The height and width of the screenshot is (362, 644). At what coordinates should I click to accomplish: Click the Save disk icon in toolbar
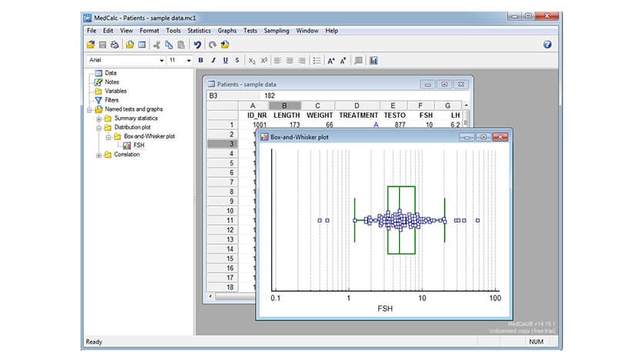102,45
